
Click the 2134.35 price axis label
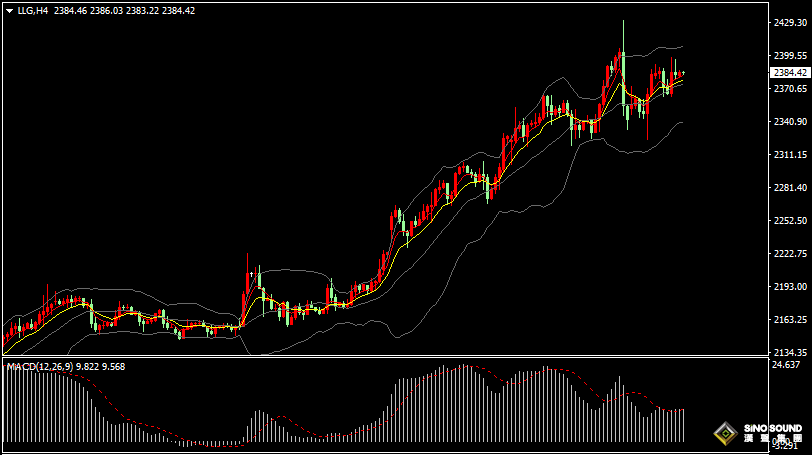pos(790,353)
